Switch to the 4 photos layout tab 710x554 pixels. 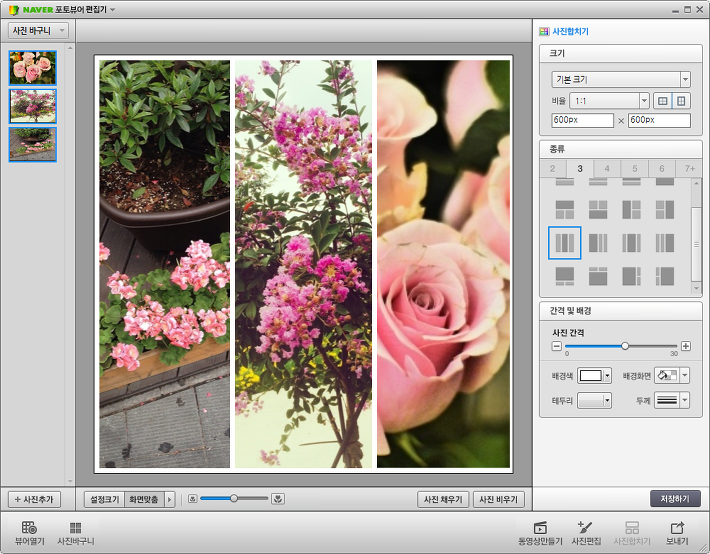(x=607, y=169)
